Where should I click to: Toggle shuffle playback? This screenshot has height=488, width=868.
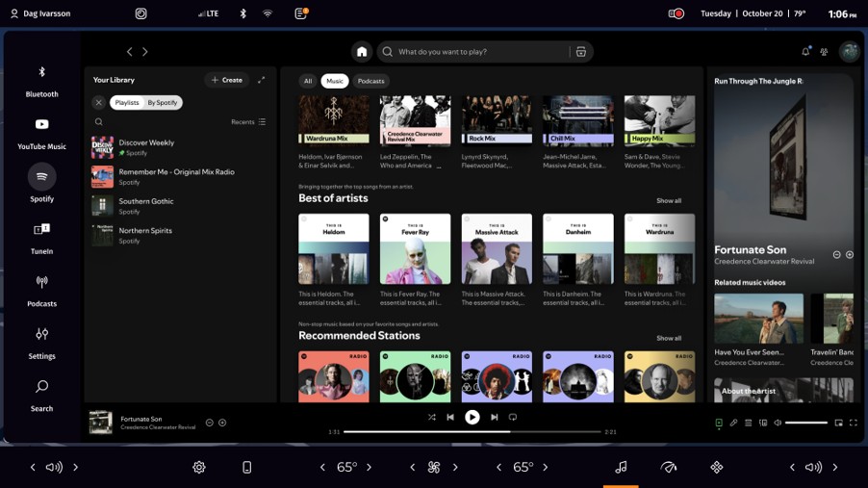point(431,417)
